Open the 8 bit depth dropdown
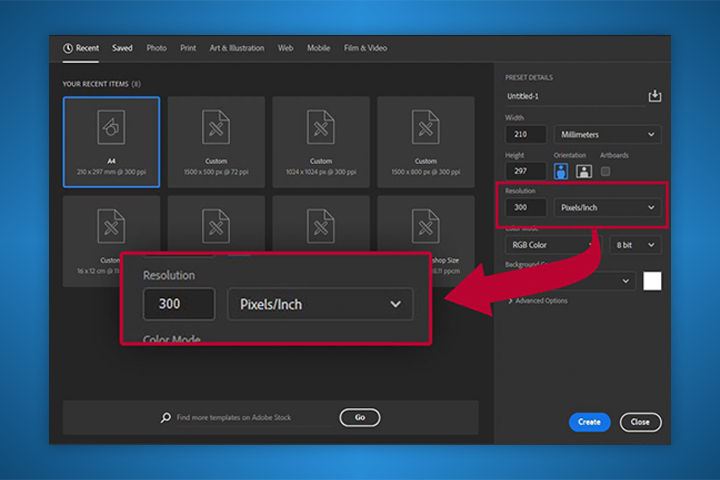Image resolution: width=720 pixels, height=480 pixels. pyautogui.click(x=635, y=245)
